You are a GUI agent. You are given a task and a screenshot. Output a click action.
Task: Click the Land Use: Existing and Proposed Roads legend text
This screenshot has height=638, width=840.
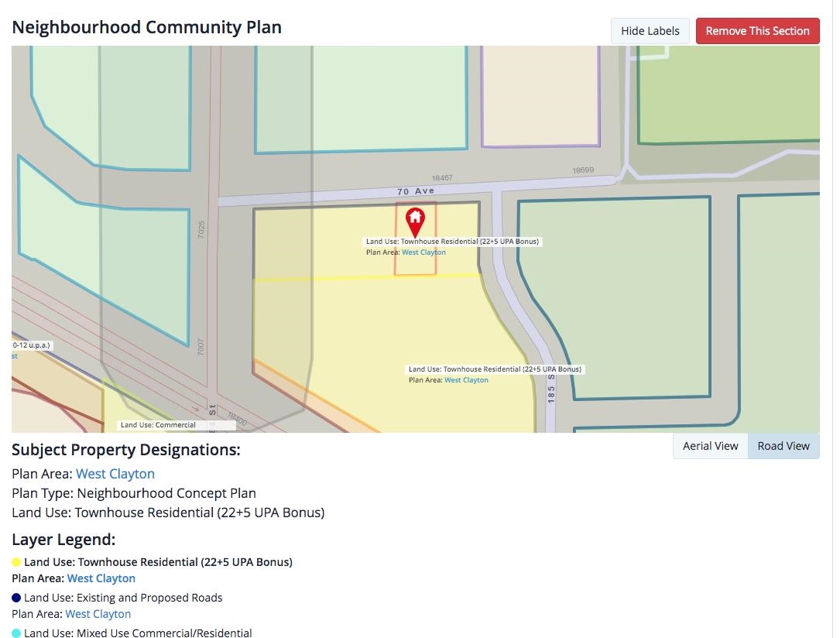123,597
